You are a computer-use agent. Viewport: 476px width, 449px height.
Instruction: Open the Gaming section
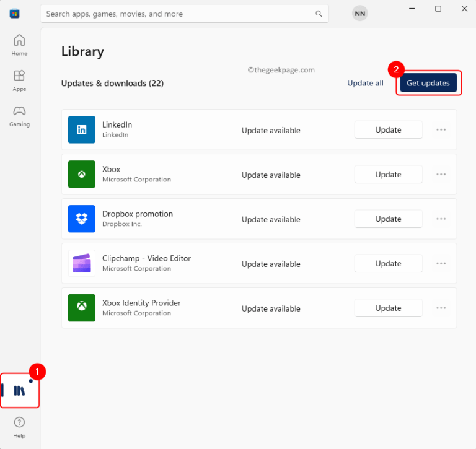[19, 115]
